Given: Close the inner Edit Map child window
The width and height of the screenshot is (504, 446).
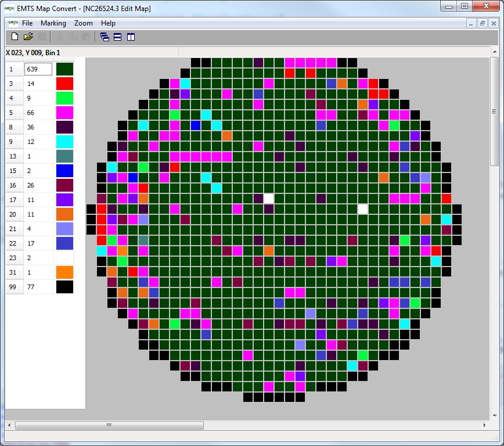Looking at the screenshot, I should point(494,23).
